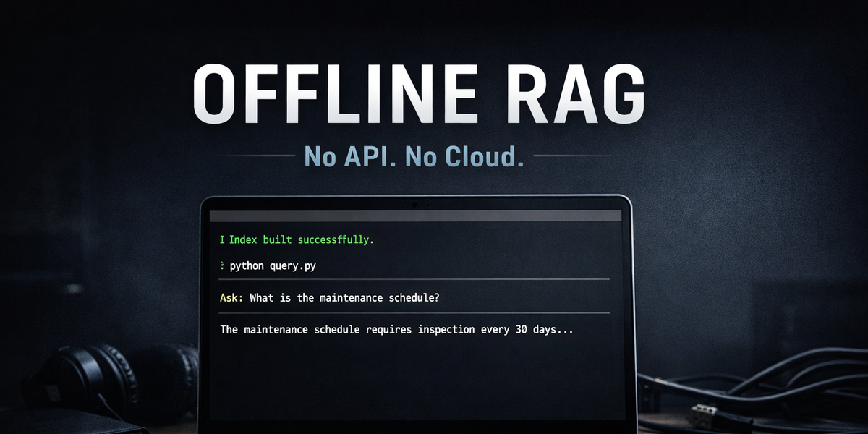Image resolution: width=868 pixels, height=434 pixels.
Task: Click the cable connector at bottom right
Action: 702,412
